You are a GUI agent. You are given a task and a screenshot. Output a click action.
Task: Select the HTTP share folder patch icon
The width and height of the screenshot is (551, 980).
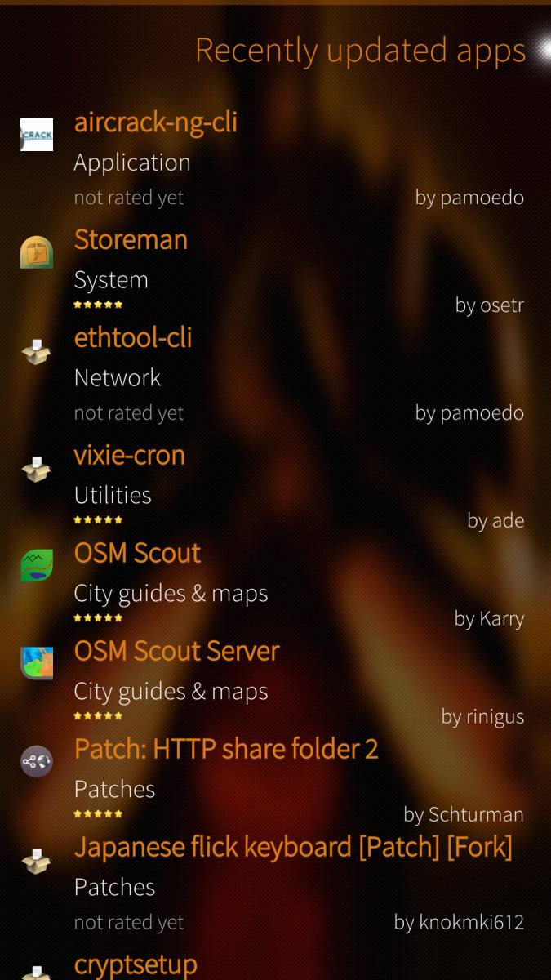pyautogui.click(x=37, y=762)
